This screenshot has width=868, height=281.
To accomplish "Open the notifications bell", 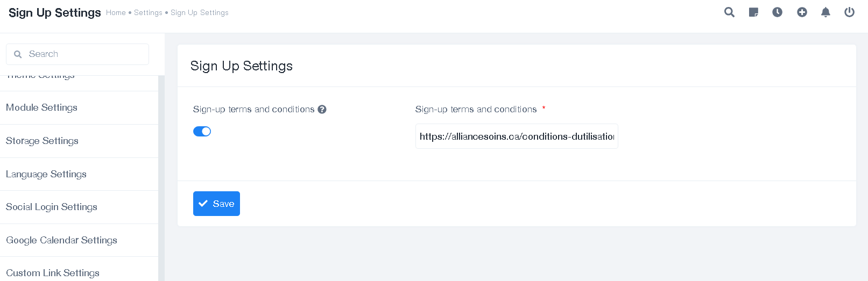I will click(x=825, y=12).
